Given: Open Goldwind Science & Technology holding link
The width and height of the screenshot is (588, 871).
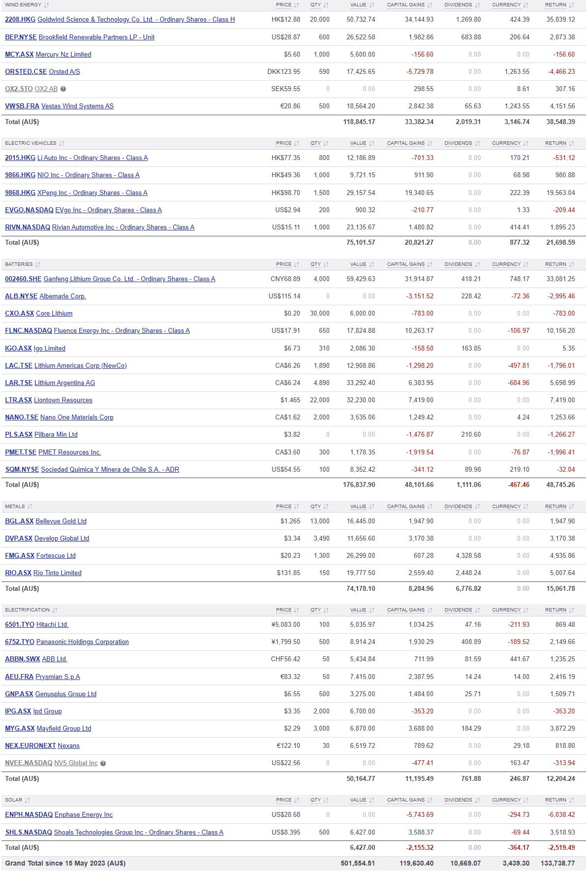Looking at the screenshot, I should (136, 20).
